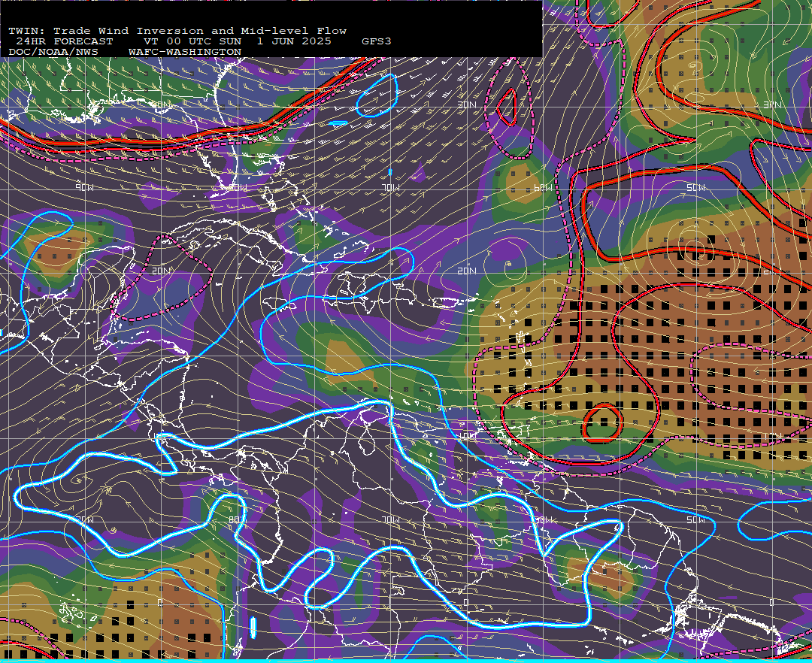Click the "30N" label in map center top
The image size is (812, 663).
coord(467,104)
